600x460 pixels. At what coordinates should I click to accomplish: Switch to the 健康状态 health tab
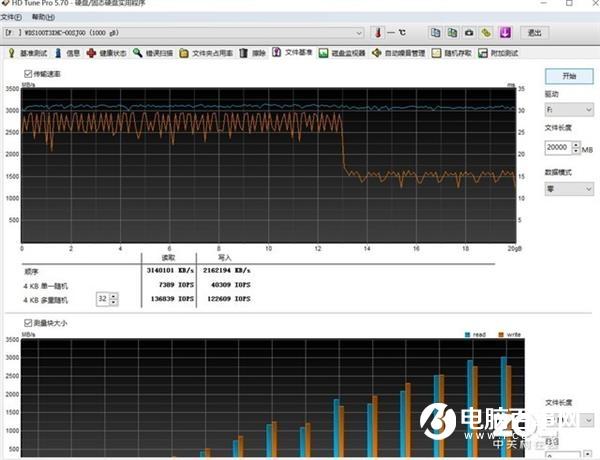[106, 53]
